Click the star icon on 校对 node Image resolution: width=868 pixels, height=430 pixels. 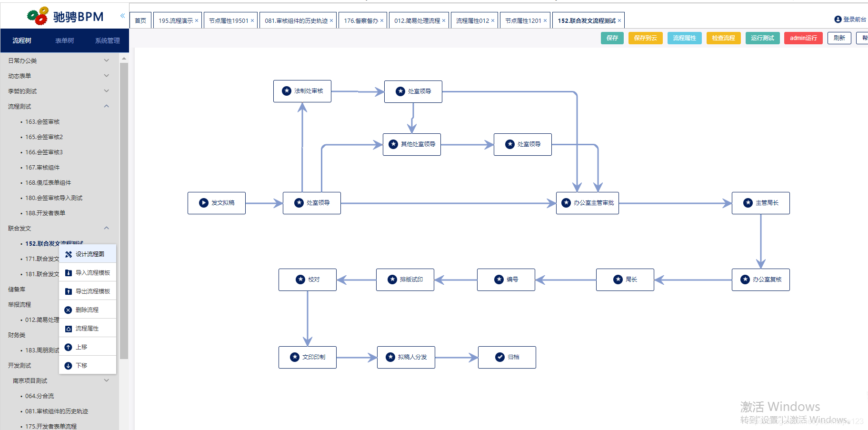point(300,280)
